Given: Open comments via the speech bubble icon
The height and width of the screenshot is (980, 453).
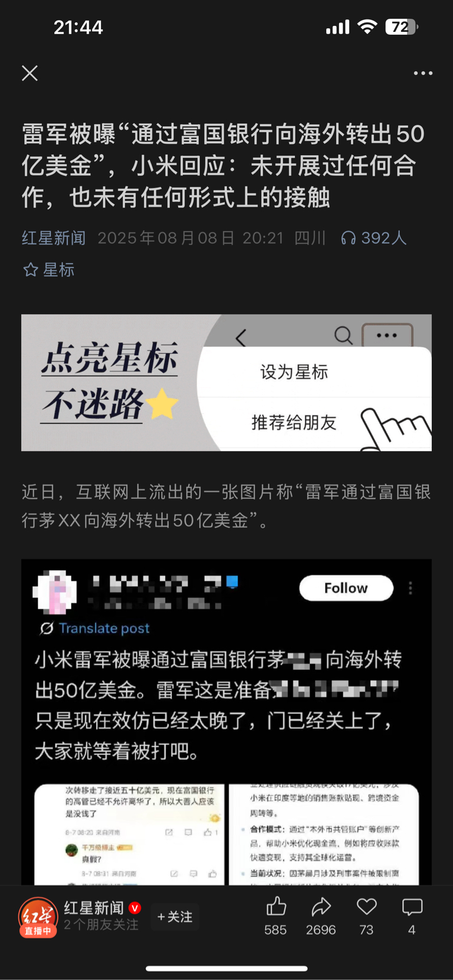Looking at the screenshot, I should (x=412, y=907).
